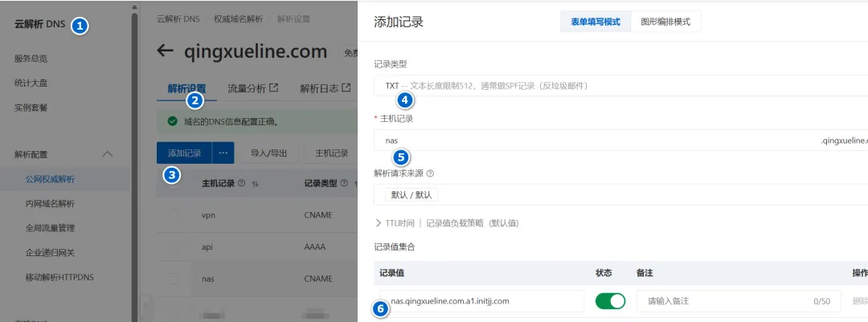Viewport: 868px width, 322px height.
Task: Select 企业递归网关 in the sidebar
Action: 50,253
